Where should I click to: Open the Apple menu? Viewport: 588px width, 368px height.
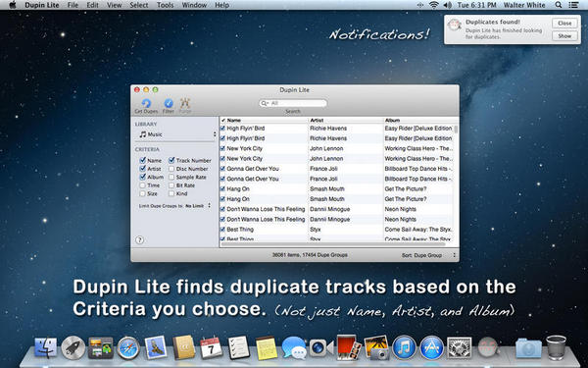tap(13, 5)
